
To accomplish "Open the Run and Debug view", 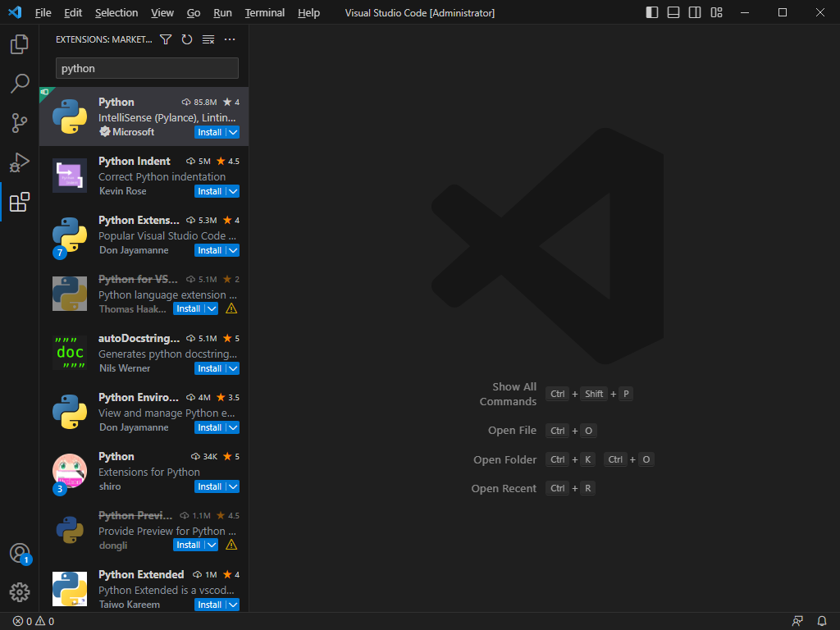I will point(20,162).
